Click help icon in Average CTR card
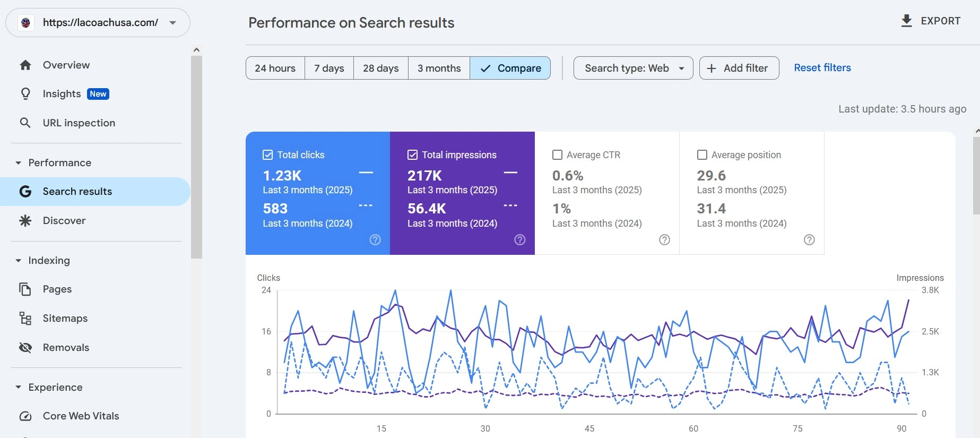Viewport: 980px width, 438px height. tap(664, 240)
